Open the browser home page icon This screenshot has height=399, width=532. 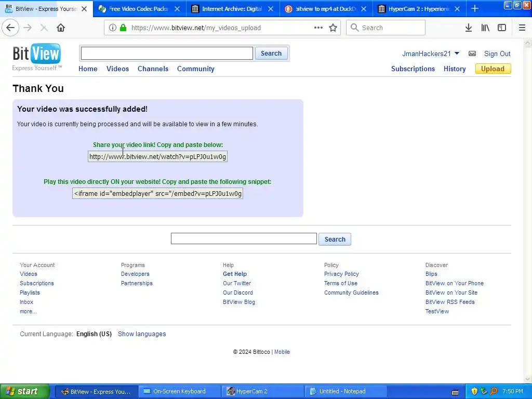61,28
